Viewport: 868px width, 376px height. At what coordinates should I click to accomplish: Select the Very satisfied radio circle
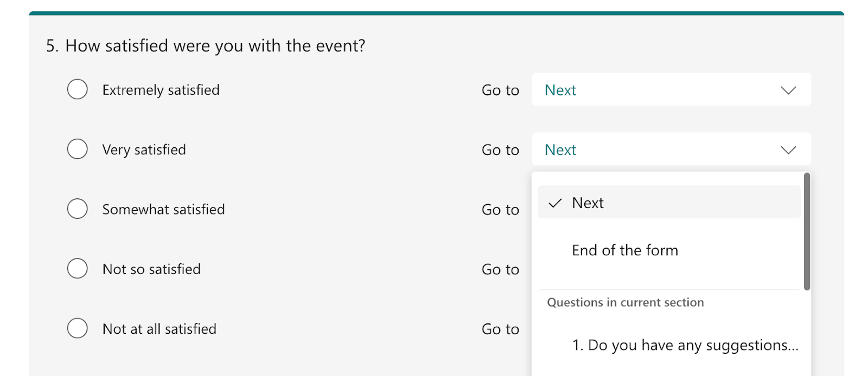77,149
